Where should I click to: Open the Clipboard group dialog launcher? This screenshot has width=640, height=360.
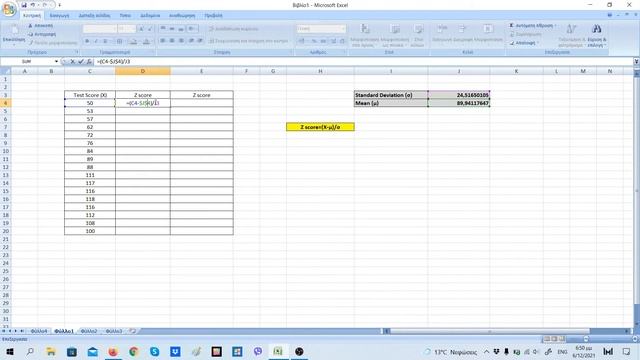76,52
